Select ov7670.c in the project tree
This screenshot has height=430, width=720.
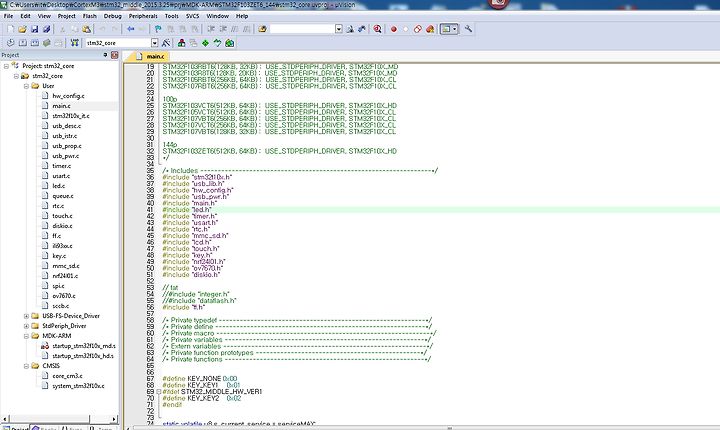click(x=64, y=296)
